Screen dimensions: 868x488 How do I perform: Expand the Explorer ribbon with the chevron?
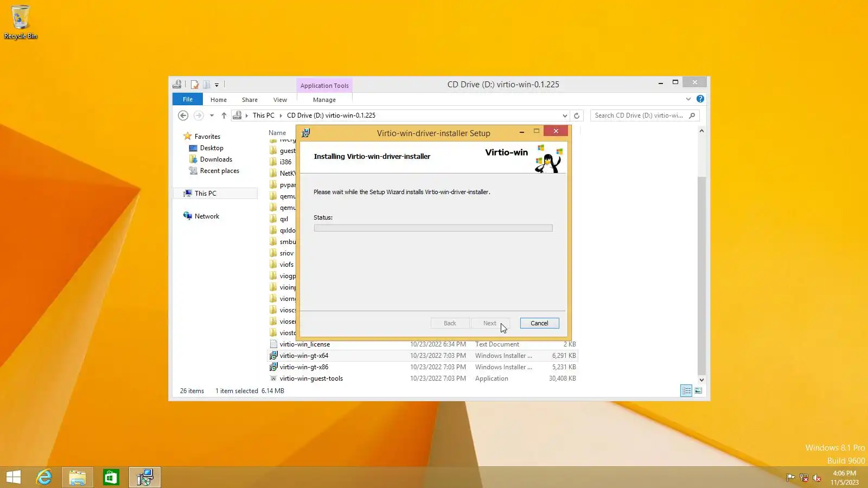688,99
